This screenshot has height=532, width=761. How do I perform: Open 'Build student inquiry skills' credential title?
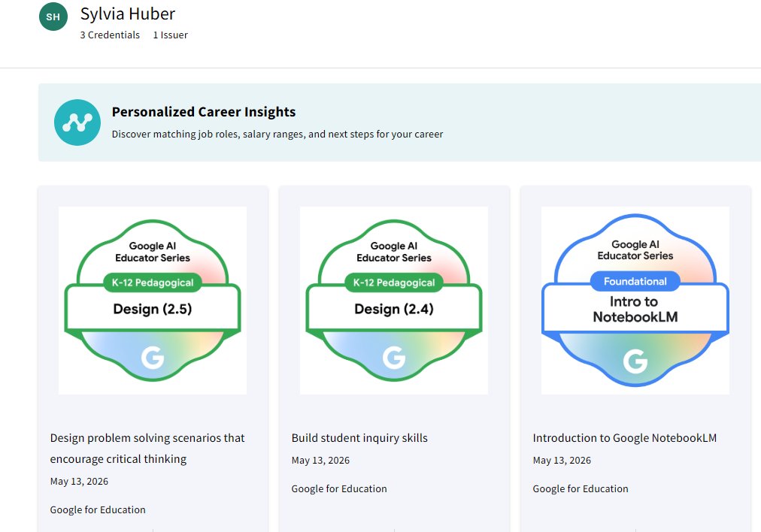point(359,438)
